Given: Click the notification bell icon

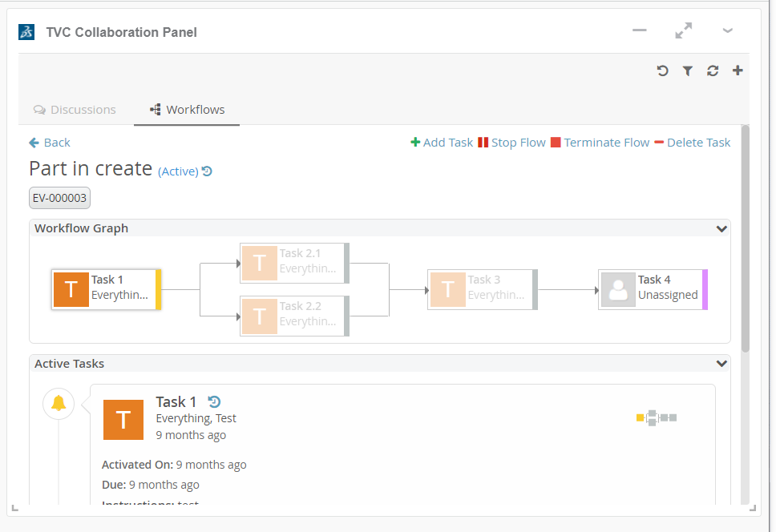Looking at the screenshot, I should 59,403.
